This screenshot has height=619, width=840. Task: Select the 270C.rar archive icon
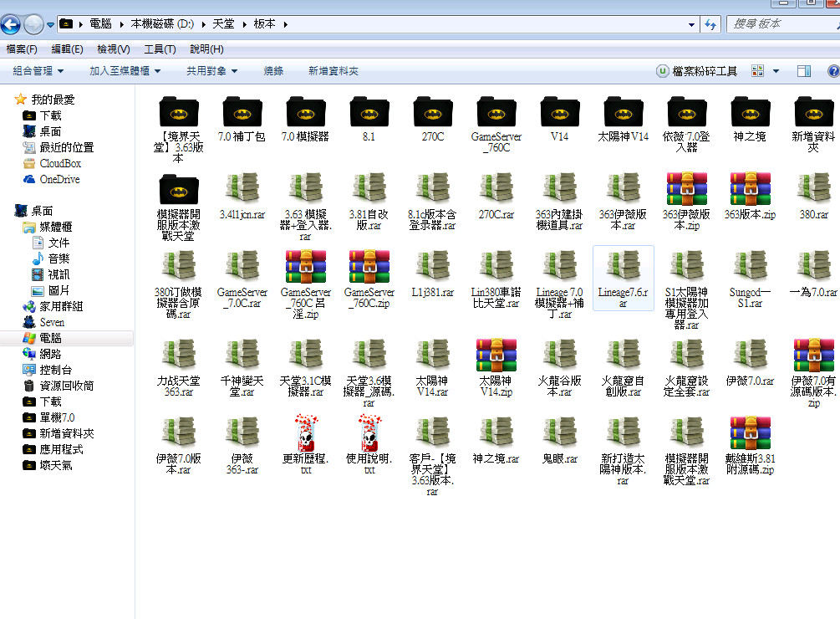click(x=496, y=189)
